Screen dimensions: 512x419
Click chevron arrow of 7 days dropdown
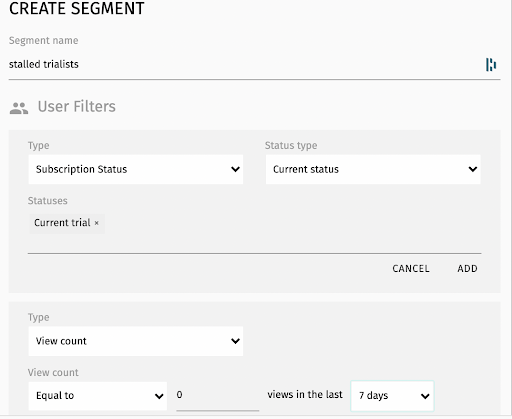point(425,396)
